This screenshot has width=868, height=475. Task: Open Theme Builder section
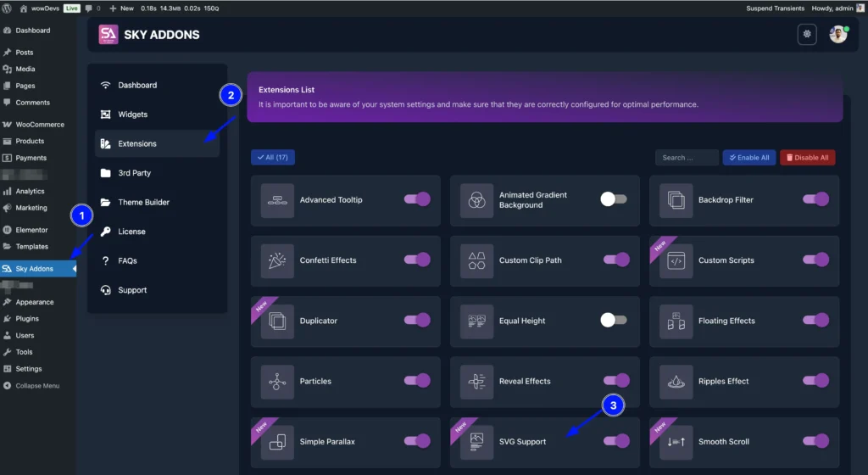157,203
